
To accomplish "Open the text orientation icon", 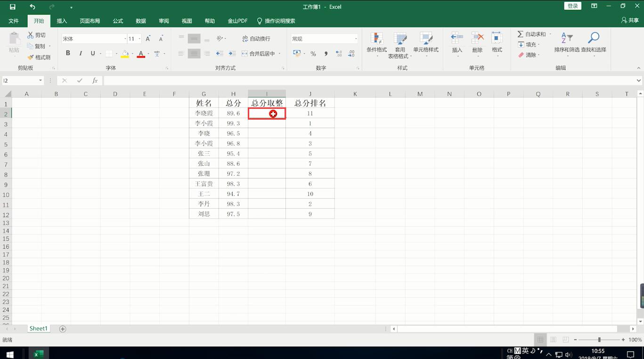I will (x=220, y=39).
